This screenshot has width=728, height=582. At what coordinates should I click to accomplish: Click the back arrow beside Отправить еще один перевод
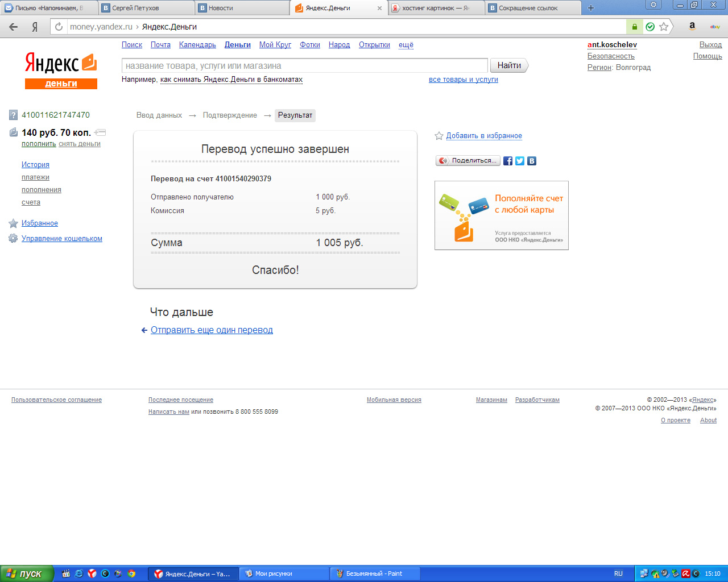(x=144, y=330)
